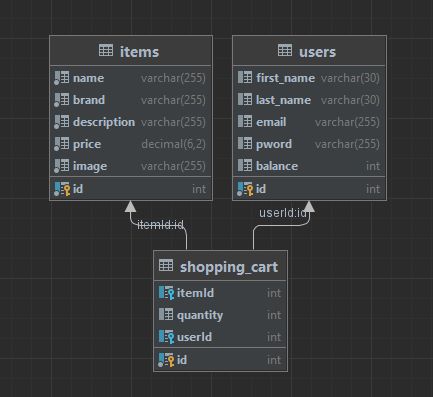Click the int type of balance

[373, 166]
